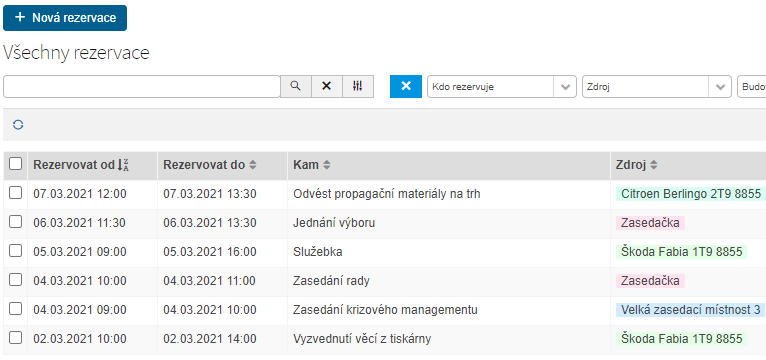The width and height of the screenshot is (766, 360).
Task: Toggle the select-all header checkbox
Action: (16, 164)
